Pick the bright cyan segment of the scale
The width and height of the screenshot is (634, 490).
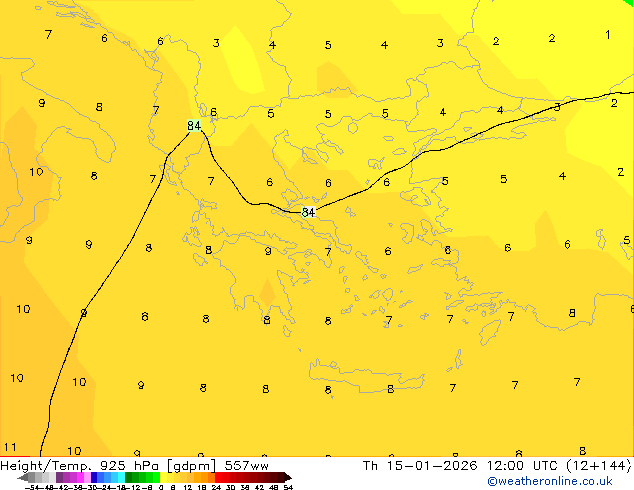(121, 477)
